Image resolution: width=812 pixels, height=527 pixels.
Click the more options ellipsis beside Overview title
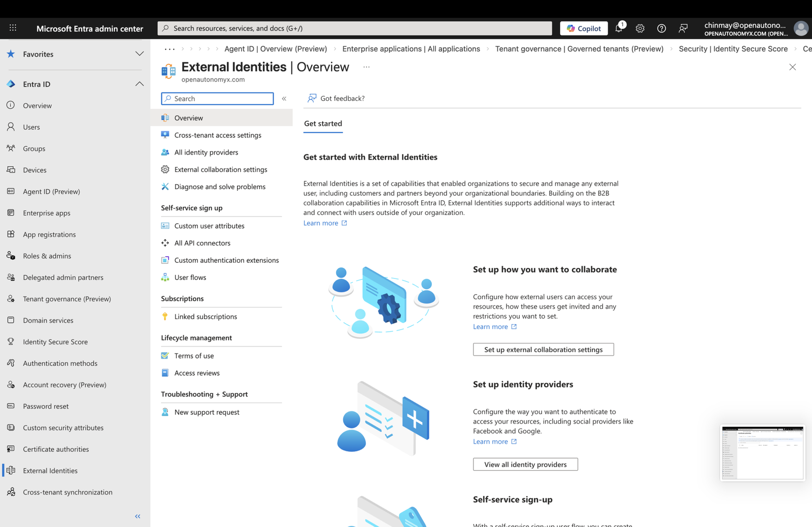[366, 67]
